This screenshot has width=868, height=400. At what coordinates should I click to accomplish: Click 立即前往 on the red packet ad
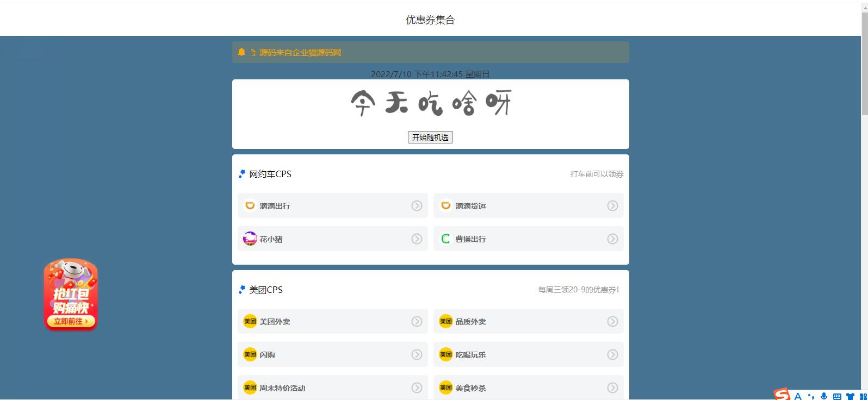click(x=71, y=321)
